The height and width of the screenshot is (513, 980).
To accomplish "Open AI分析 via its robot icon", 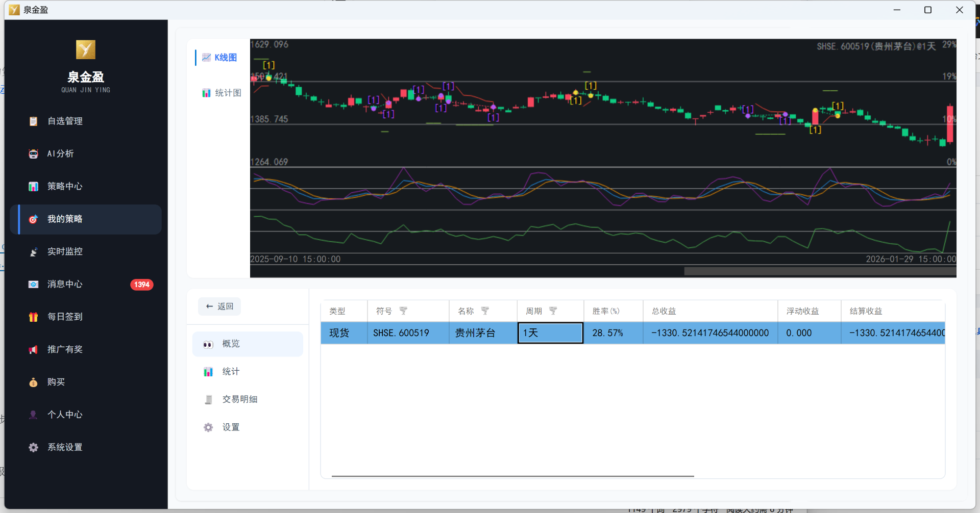I will (x=33, y=154).
